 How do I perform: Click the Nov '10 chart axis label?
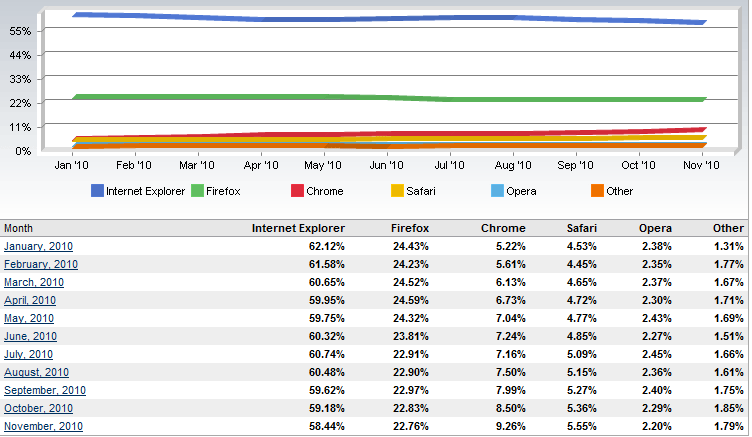(700, 166)
